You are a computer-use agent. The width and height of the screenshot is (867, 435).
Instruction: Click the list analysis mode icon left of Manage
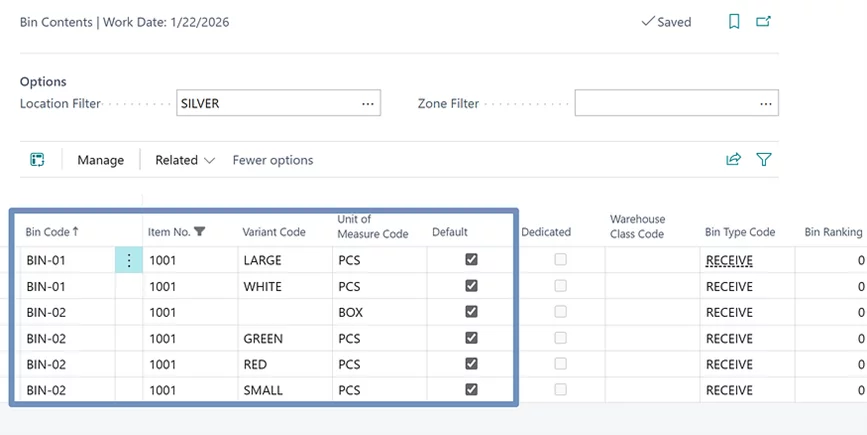pyautogui.click(x=38, y=160)
